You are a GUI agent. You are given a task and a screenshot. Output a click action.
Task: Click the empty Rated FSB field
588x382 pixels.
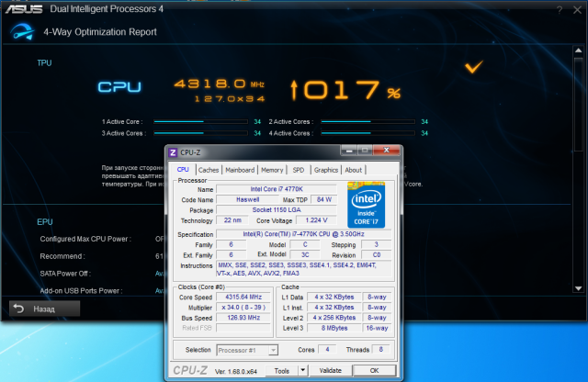point(243,328)
